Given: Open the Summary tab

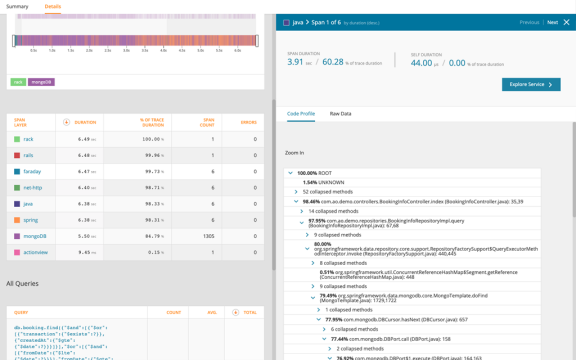Looking at the screenshot, I should click(17, 7).
